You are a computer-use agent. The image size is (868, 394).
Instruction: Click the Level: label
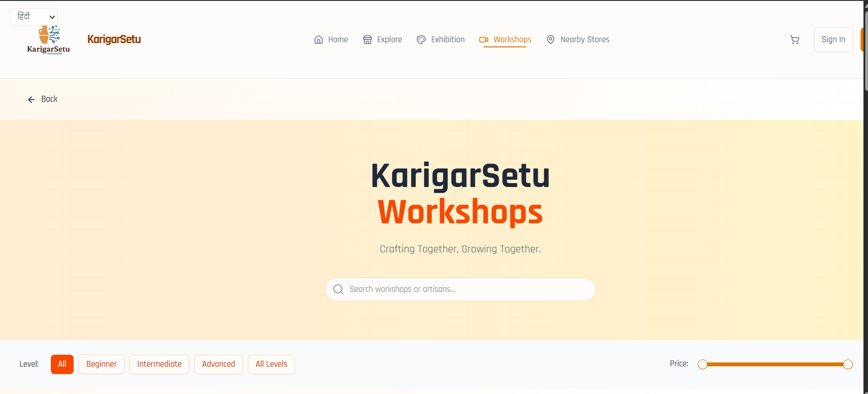point(29,364)
